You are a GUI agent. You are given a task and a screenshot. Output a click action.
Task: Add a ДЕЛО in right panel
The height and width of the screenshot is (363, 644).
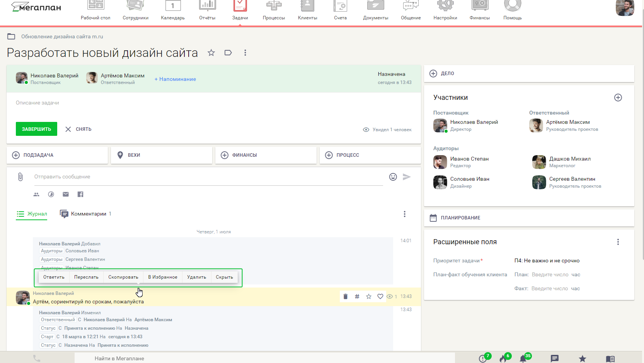click(529, 74)
